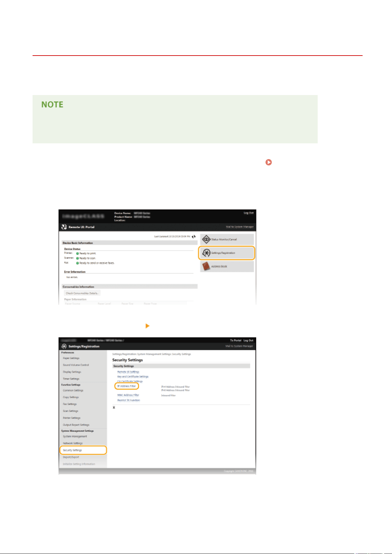Image resolution: width=392 pixels, height=554 pixels.
Task: Select Import/Export in the sidebar
Action: 71,457
